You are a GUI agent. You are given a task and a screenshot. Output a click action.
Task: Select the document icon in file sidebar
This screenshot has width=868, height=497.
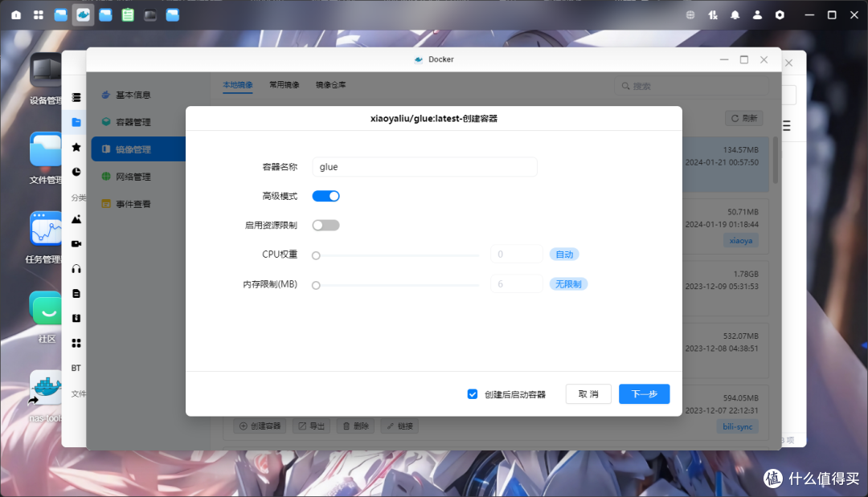point(76,294)
